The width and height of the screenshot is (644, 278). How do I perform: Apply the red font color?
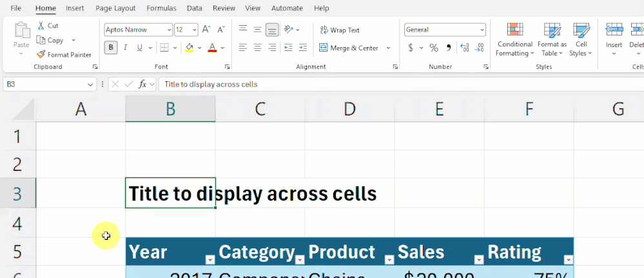(x=212, y=48)
